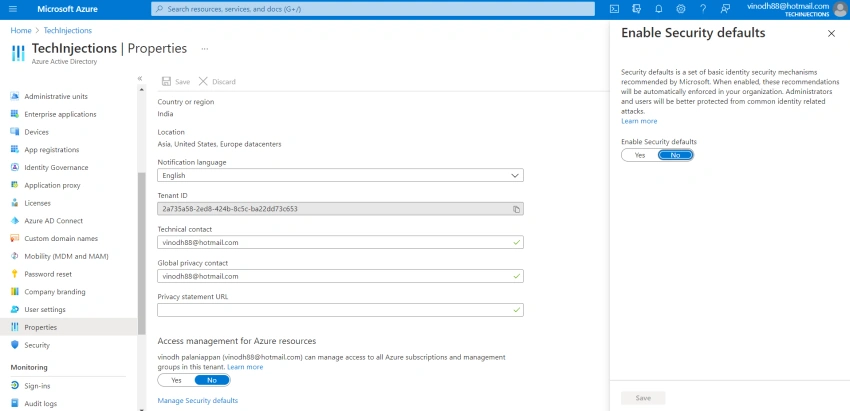Click the TechInjections breadcrumb link
The image size is (850, 411).
[68, 30]
